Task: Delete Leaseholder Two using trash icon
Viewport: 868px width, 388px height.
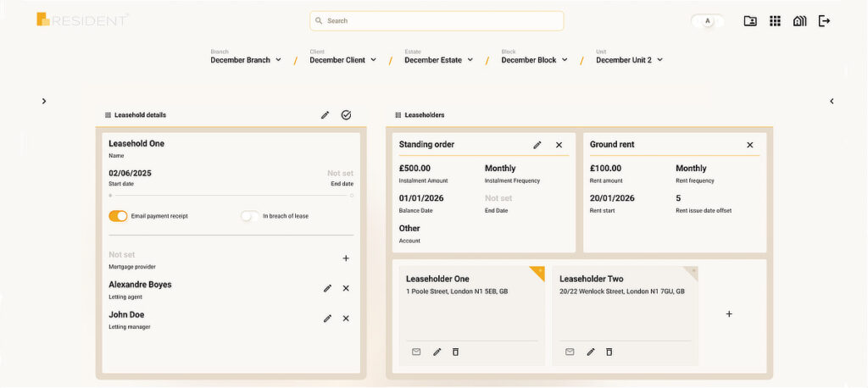Action: coord(609,352)
